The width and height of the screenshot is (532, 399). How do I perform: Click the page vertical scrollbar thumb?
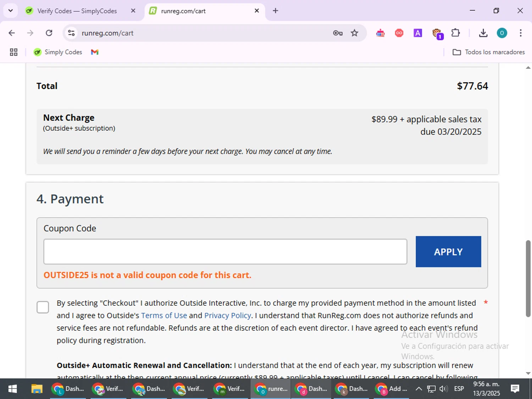528,278
